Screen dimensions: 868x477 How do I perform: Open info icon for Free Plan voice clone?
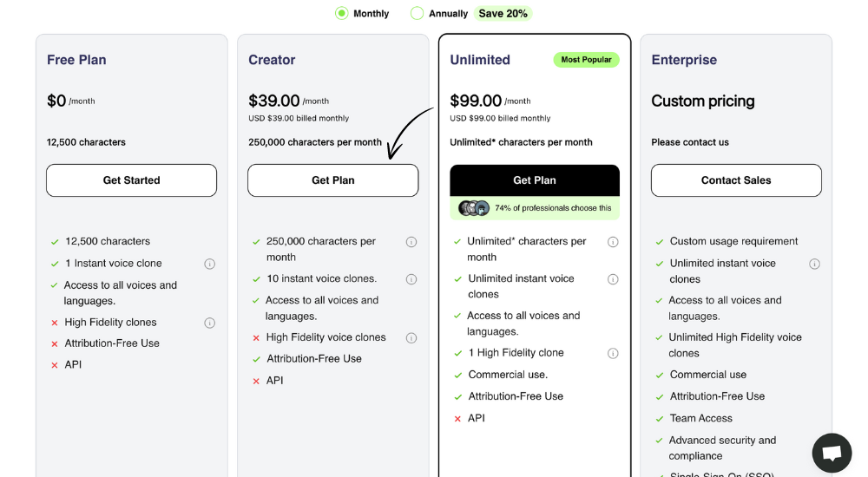pos(209,264)
